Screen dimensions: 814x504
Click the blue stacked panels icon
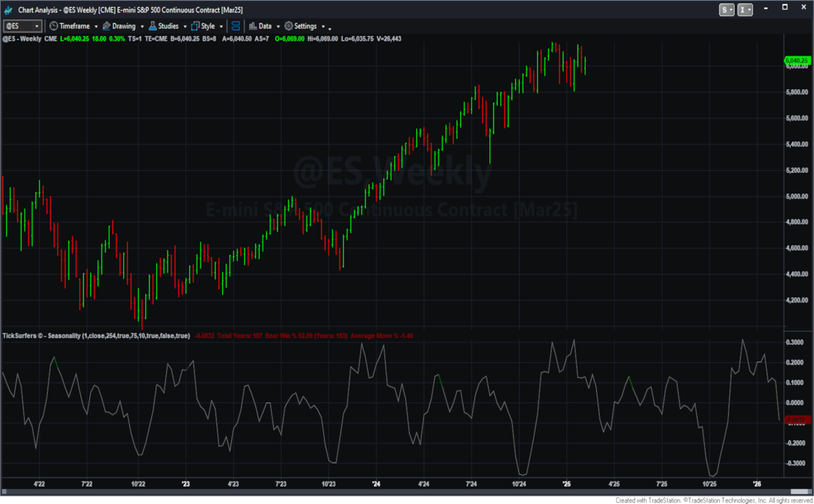point(236,26)
